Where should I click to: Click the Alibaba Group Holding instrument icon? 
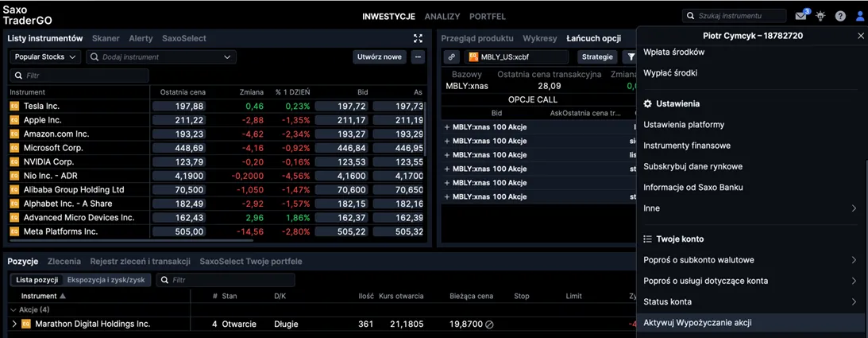[x=14, y=189]
